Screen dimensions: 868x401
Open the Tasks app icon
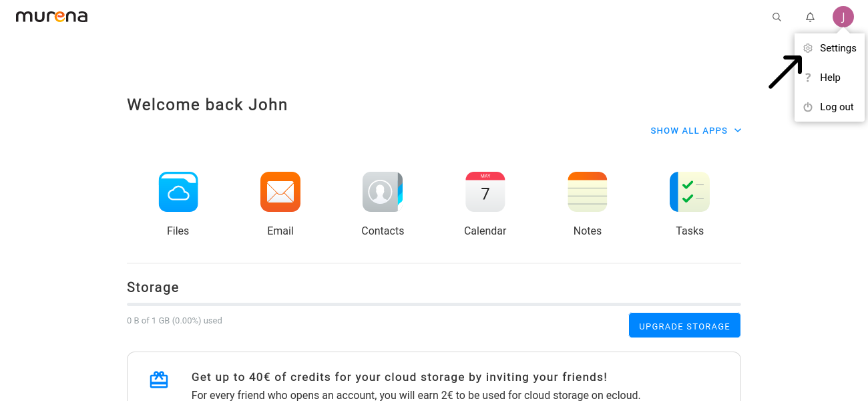click(690, 192)
